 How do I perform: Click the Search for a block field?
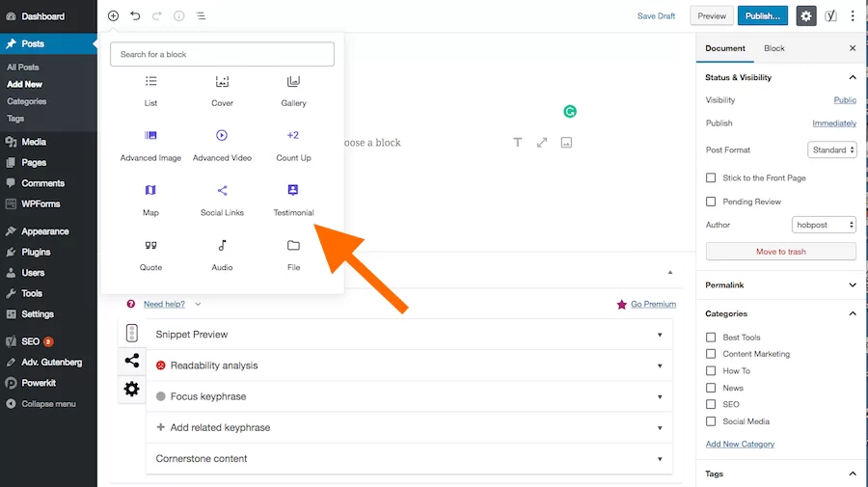coord(222,54)
